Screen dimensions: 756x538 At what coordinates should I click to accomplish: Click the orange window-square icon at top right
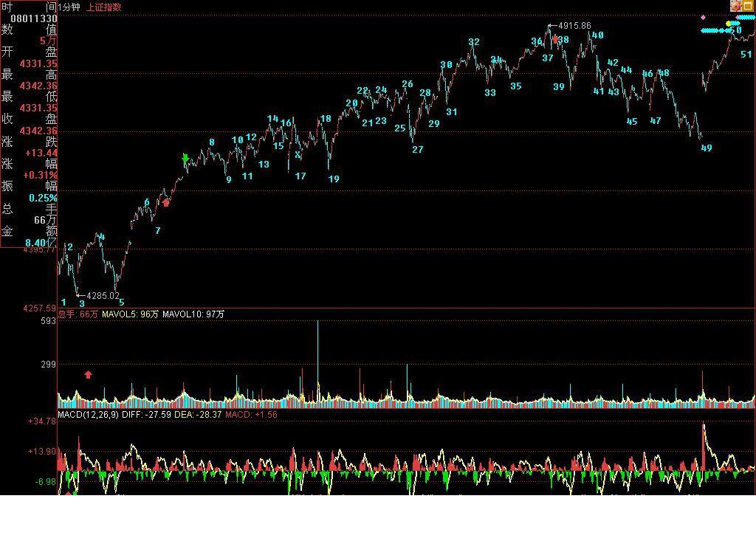(748, 5)
